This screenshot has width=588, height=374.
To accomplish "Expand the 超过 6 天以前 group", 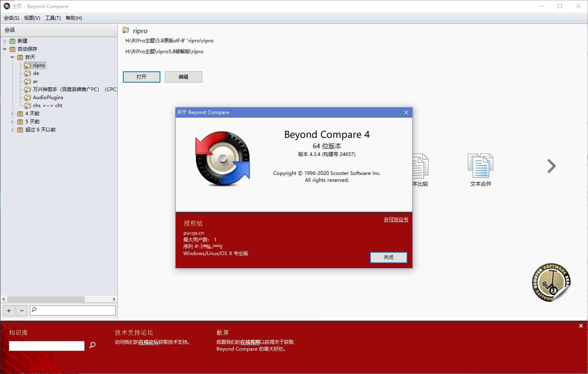I will (12, 129).
